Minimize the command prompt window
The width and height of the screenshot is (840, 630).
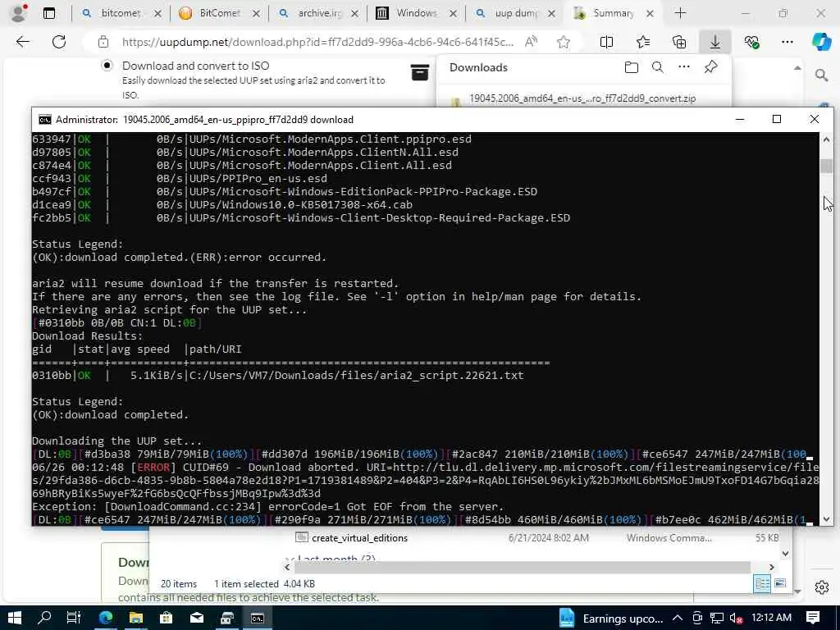[740, 120]
